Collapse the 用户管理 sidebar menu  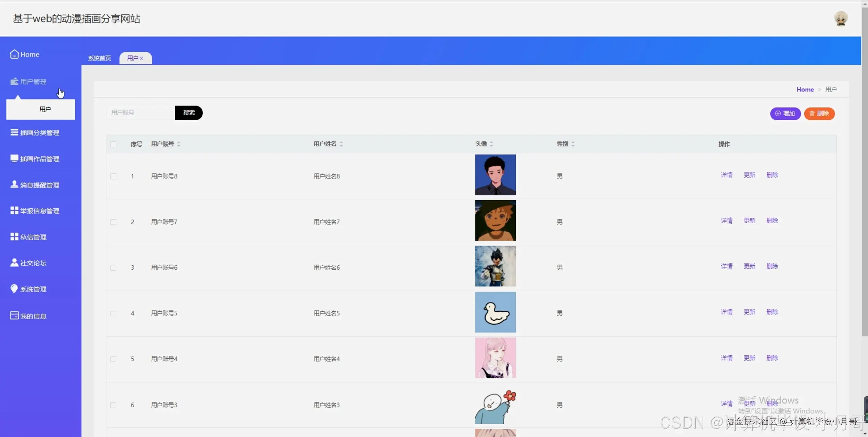[33, 82]
